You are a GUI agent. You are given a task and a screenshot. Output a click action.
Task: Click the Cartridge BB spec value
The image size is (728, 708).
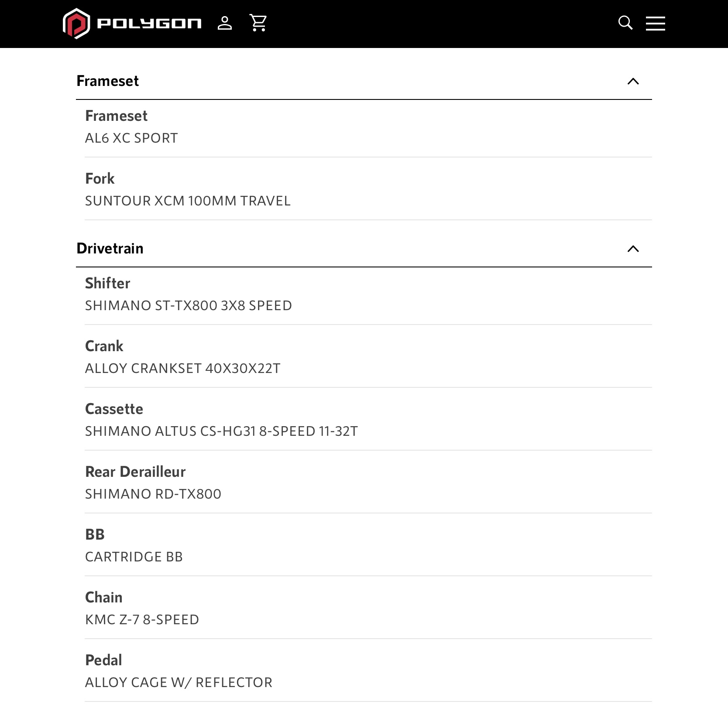134,557
